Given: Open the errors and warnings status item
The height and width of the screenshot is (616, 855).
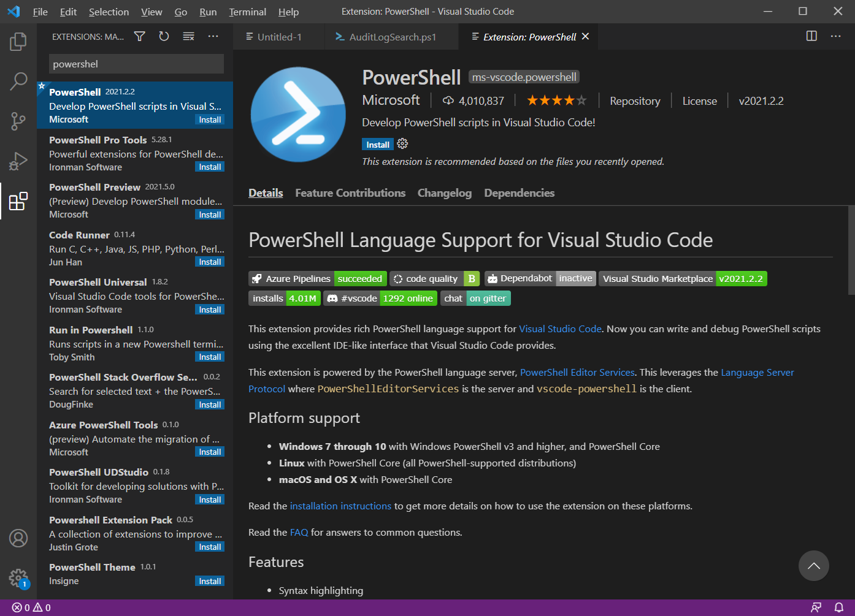Looking at the screenshot, I should click(x=31, y=607).
